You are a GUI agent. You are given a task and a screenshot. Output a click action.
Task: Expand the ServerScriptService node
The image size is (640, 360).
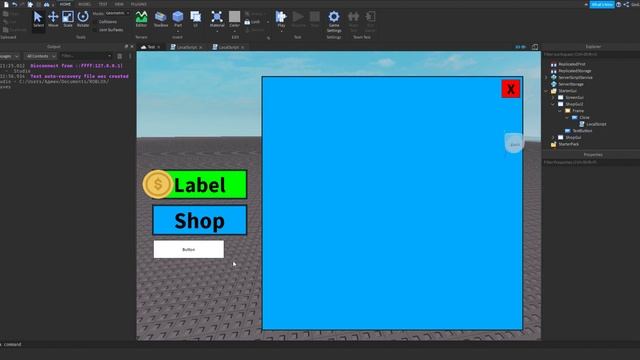tap(547, 78)
